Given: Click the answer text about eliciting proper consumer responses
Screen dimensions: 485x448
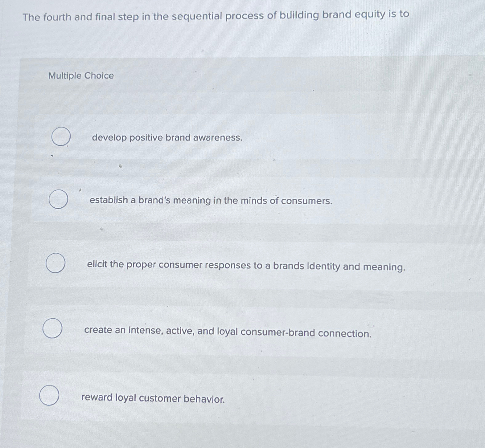Looking at the screenshot, I should pos(246,266).
